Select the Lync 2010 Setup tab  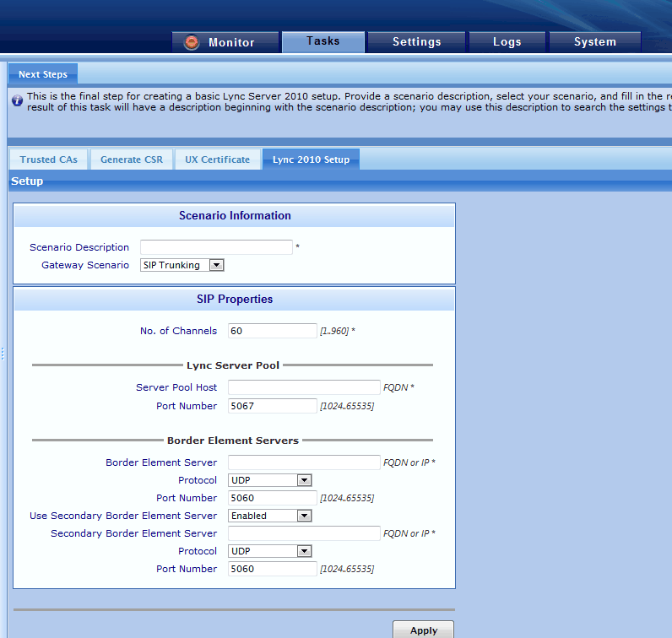311,159
